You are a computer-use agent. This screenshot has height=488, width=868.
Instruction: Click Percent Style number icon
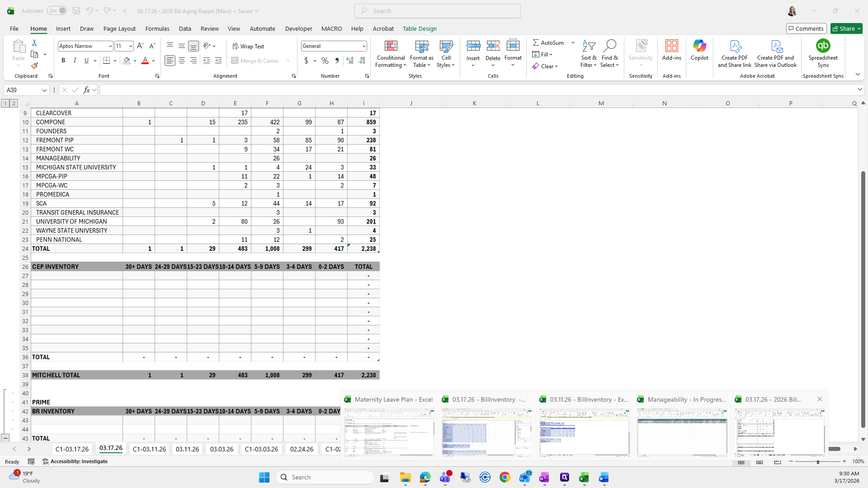[x=325, y=61]
